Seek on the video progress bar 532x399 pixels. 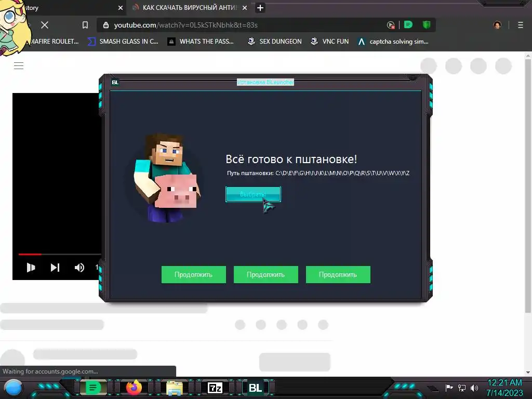[x=60, y=254]
